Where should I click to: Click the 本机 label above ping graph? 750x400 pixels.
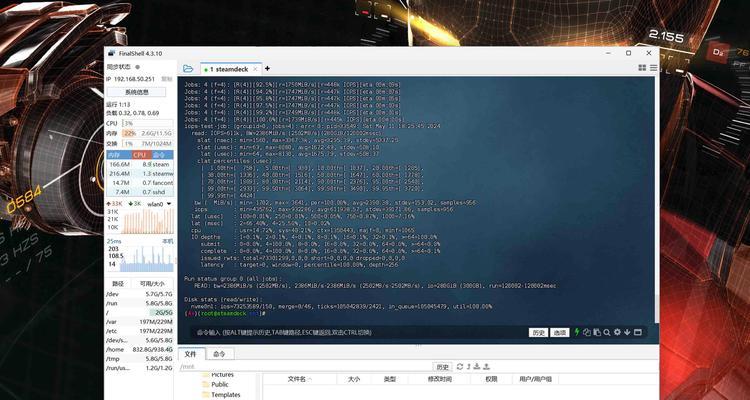167,241
